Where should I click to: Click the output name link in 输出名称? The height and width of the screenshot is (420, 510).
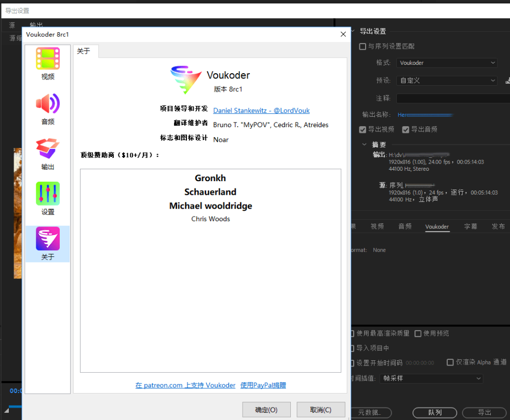click(425, 115)
